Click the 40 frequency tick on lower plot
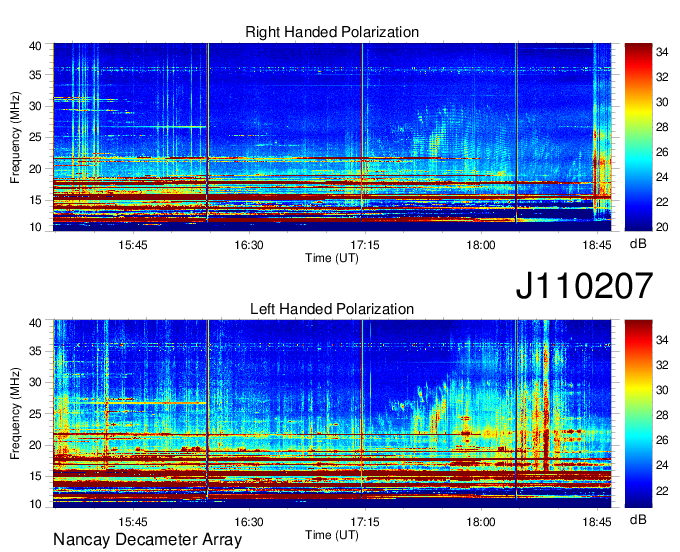The height and width of the screenshot is (552, 680). click(x=35, y=323)
